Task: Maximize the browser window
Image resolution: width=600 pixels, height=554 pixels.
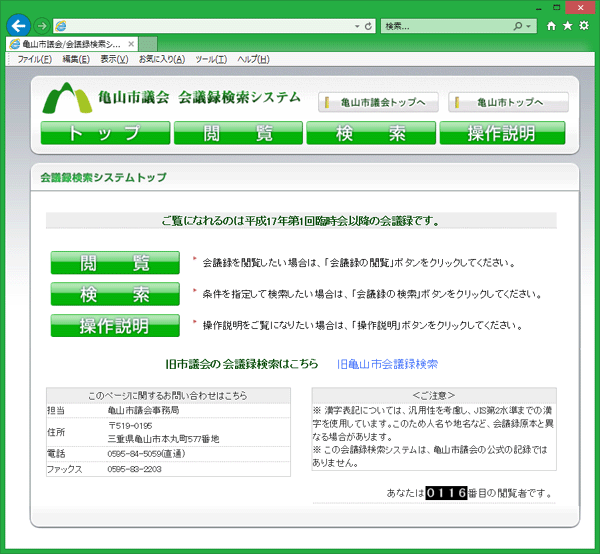Action: [x=557, y=8]
